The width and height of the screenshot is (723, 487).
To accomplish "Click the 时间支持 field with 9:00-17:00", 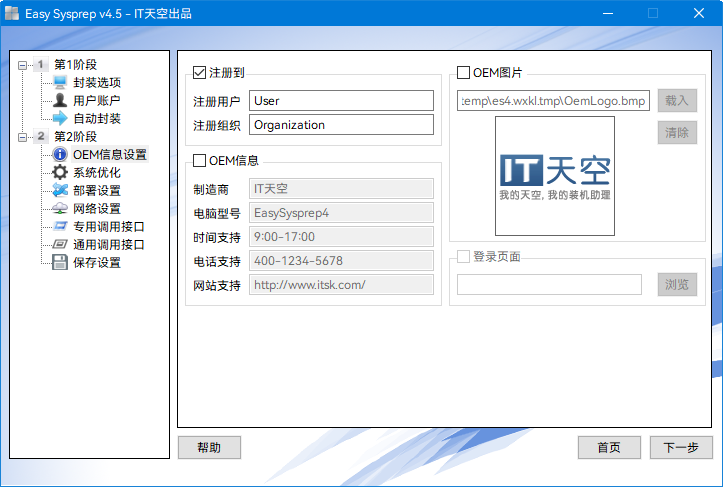I will [x=341, y=237].
